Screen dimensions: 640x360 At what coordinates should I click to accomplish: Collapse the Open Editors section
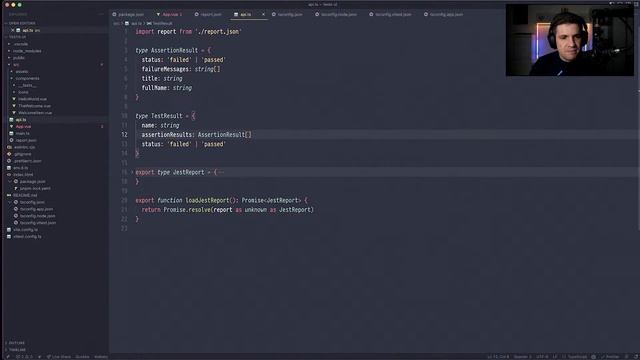tap(22, 23)
